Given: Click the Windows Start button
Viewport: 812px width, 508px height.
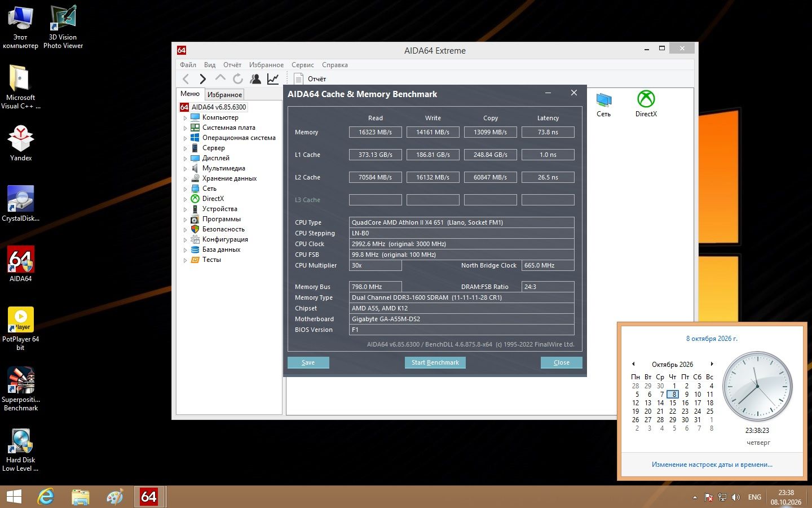Looking at the screenshot, I should [14, 497].
